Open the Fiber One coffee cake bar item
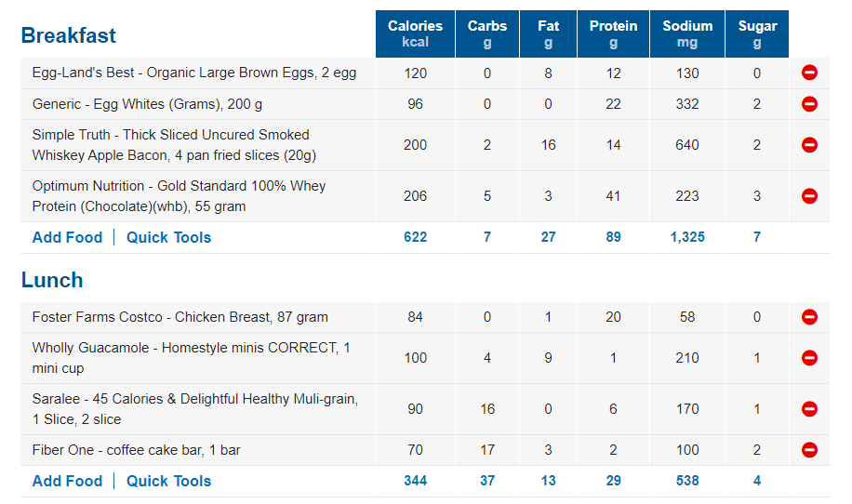Screen dimensions: 852x504 pos(136,450)
